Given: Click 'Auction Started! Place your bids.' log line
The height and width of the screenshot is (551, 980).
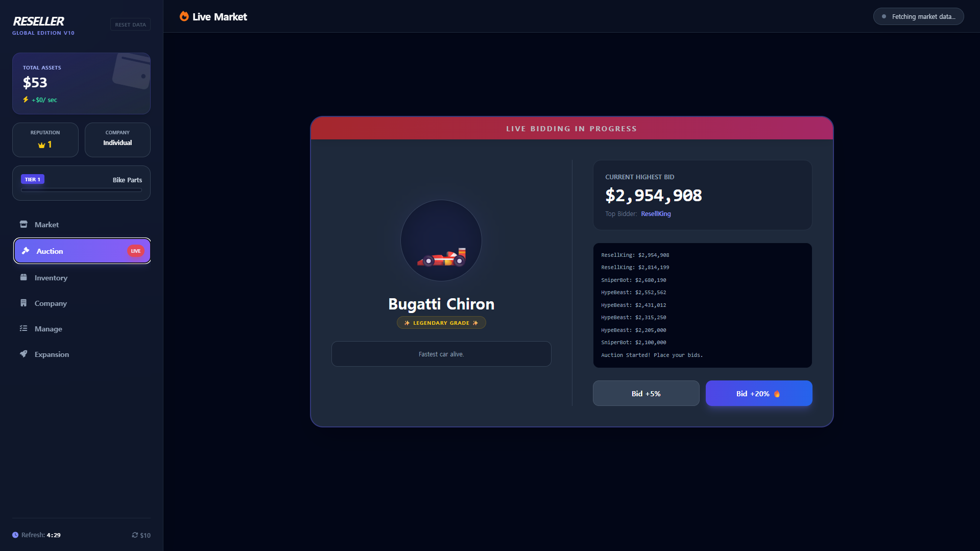Looking at the screenshot, I should point(652,355).
